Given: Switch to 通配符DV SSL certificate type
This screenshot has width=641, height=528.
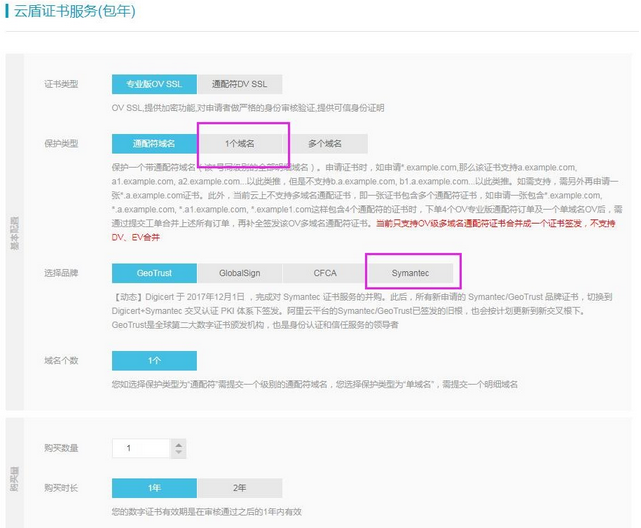Looking at the screenshot, I should (240, 84).
